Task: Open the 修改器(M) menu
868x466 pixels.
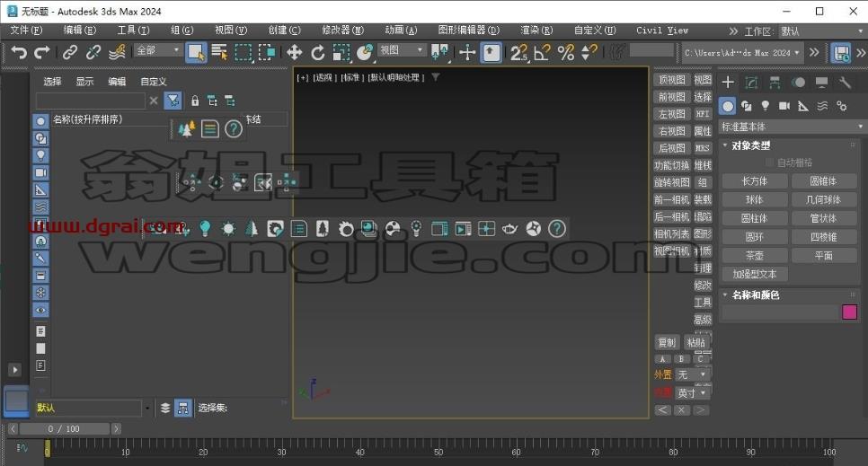Action: click(x=342, y=31)
